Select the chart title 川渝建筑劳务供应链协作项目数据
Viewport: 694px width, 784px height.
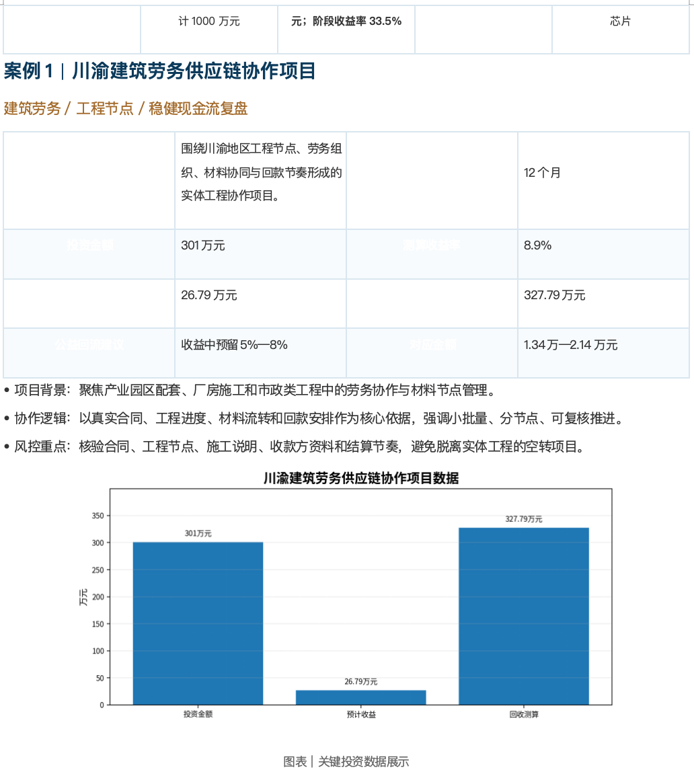pos(361,478)
